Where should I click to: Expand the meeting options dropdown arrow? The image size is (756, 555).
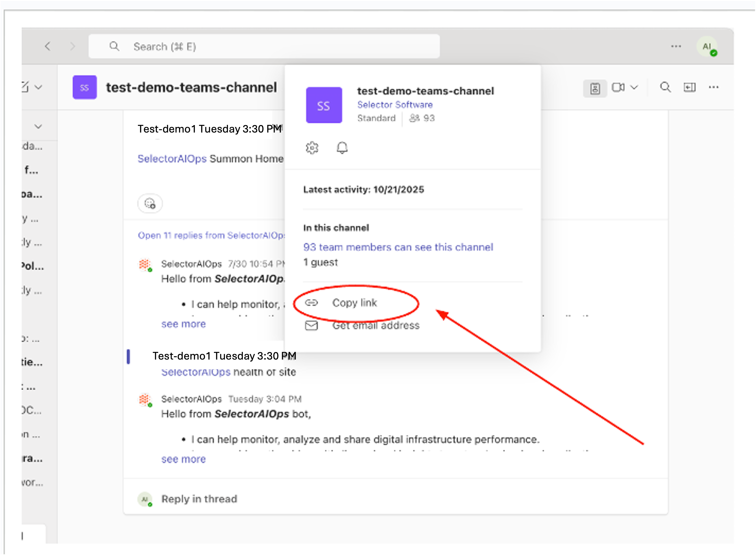pyautogui.click(x=634, y=87)
